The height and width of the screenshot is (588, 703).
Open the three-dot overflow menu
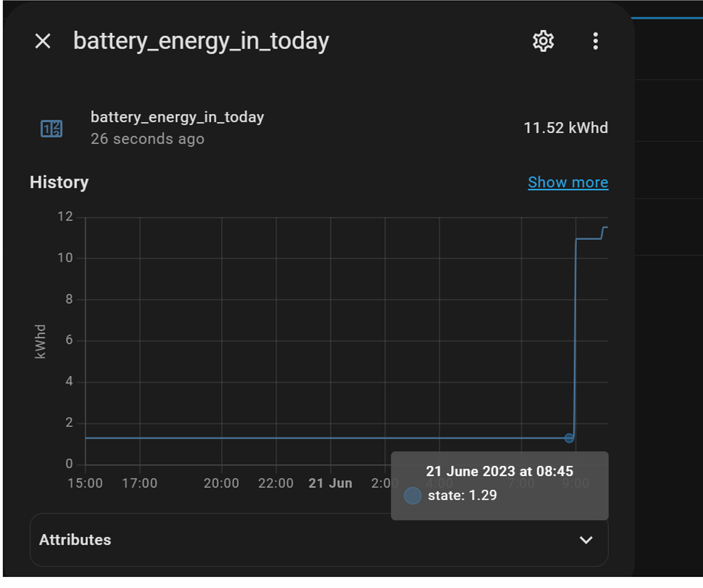click(595, 40)
